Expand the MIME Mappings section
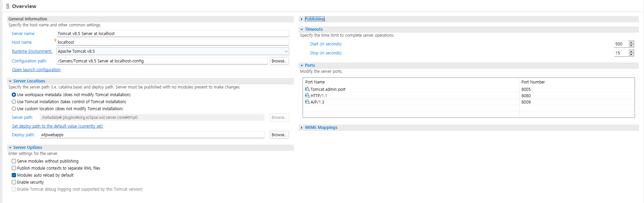The height and width of the screenshot is (203, 644). point(302,128)
